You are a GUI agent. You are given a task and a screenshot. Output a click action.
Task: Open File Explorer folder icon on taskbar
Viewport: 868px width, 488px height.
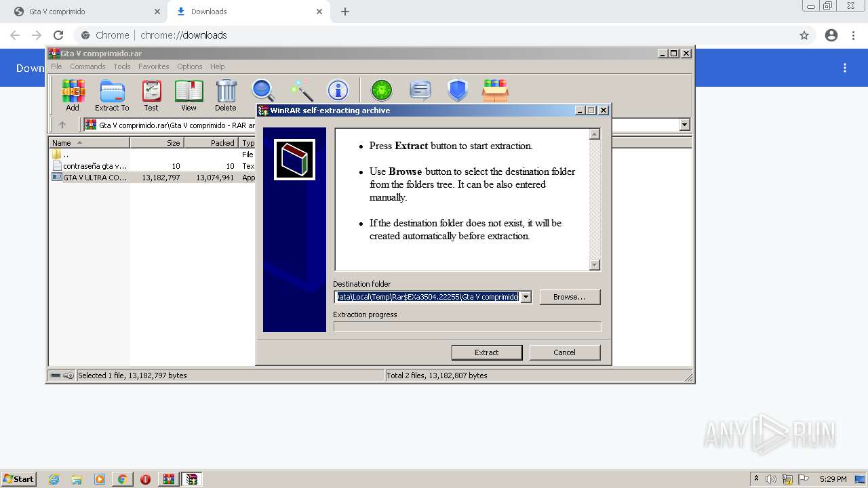click(77, 479)
